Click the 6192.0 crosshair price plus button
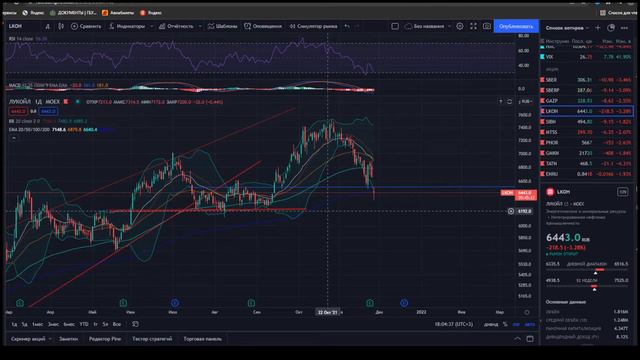The width and height of the screenshot is (640, 360). [511, 211]
